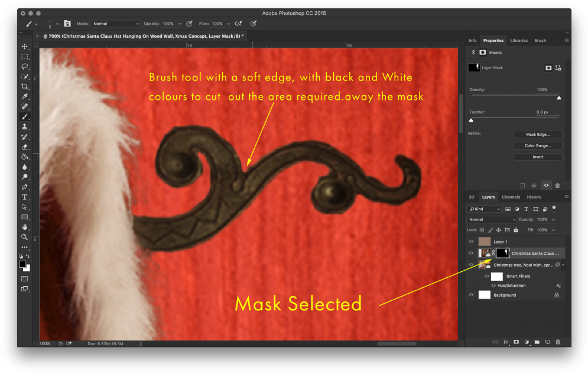Click the Mask Edge button
This screenshot has height=373, width=588.
pos(538,134)
